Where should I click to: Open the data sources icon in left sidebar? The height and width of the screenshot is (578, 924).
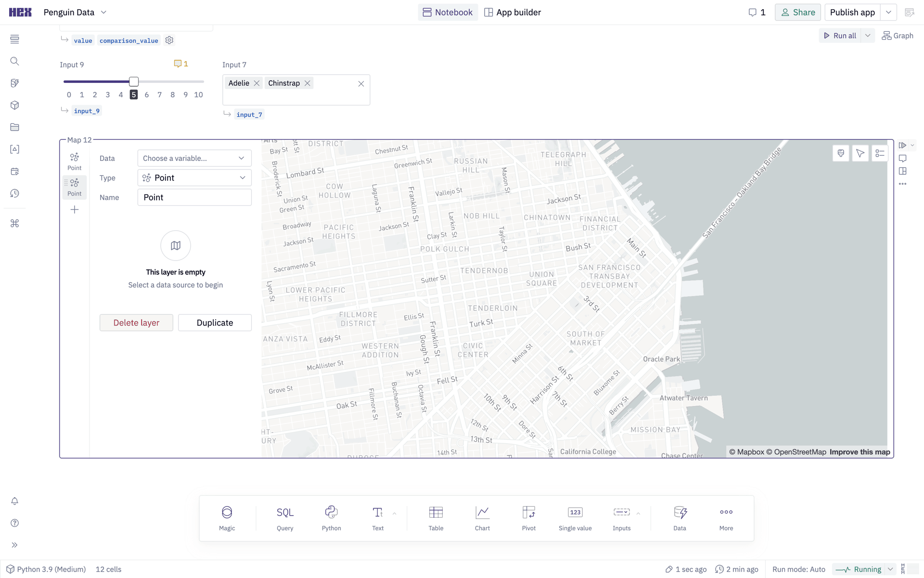14,83
